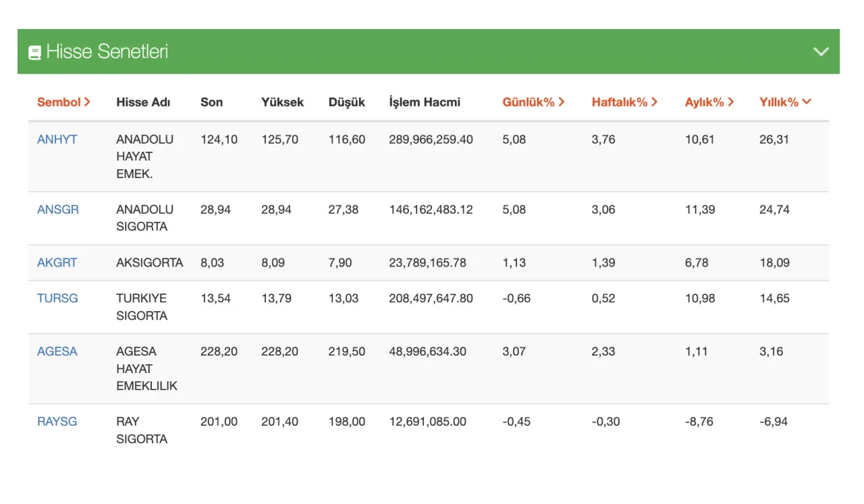
Task: Click the İşlem Hacmi column header
Action: [x=425, y=102]
